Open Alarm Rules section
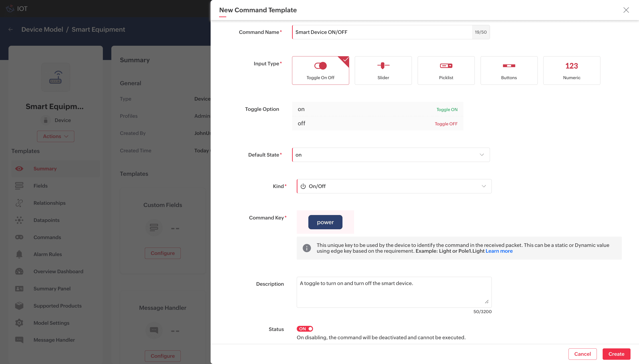Screen dimensions: 639x364 [x=56, y=254]
